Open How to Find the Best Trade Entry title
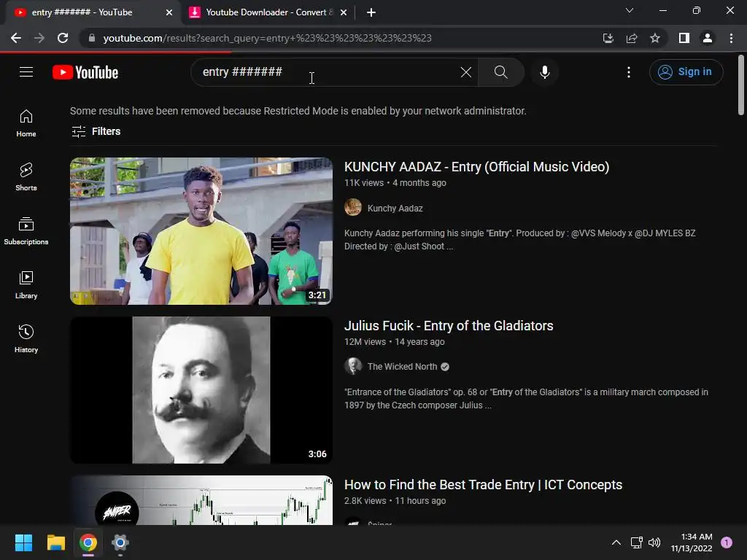747x560 pixels. [483, 485]
